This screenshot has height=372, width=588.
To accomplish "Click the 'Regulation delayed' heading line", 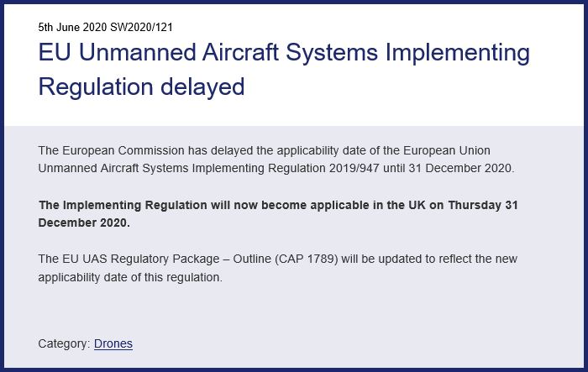I will pos(142,87).
